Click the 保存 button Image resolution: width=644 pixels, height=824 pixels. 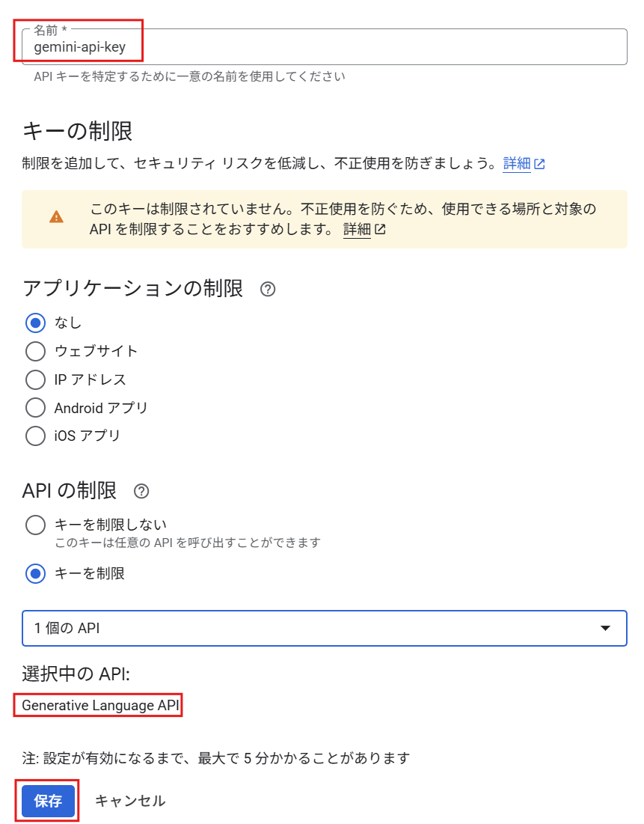click(x=48, y=801)
